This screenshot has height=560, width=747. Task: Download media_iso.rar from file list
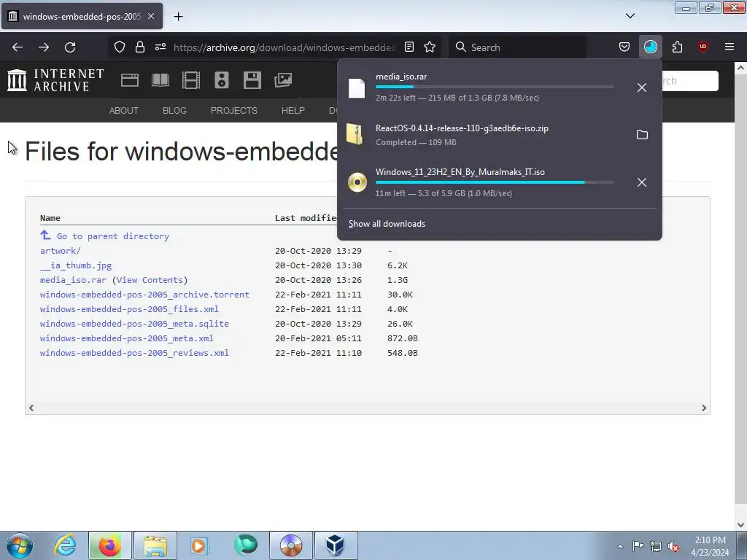pyautogui.click(x=73, y=280)
